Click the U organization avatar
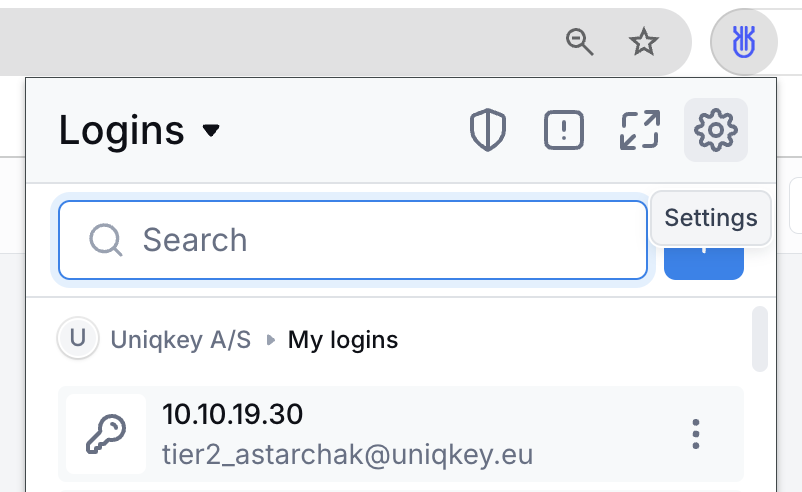This screenshot has height=492, width=802. pos(78,338)
